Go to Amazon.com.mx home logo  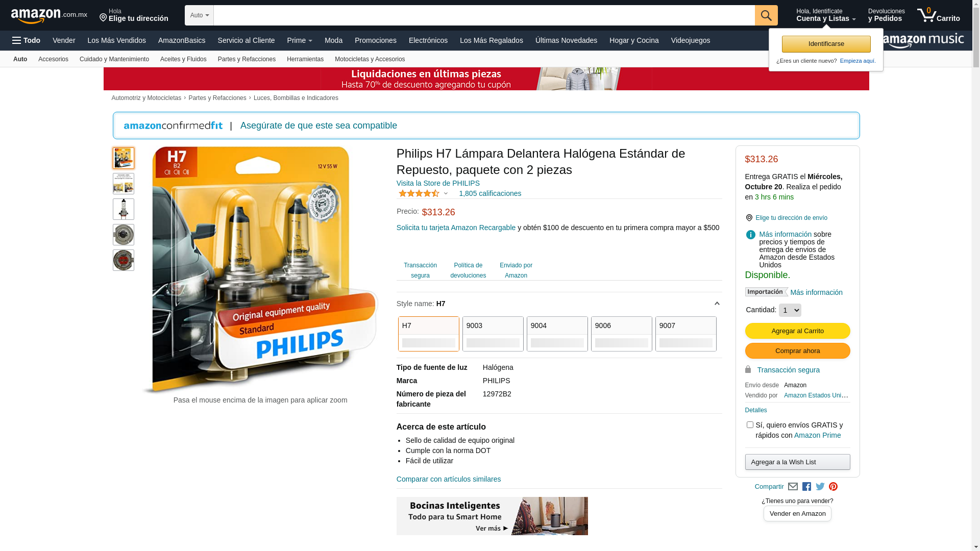coord(49,16)
